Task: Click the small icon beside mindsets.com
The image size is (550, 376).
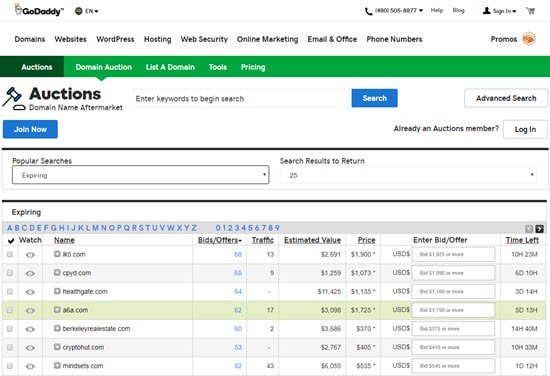Action: [57, 365]
